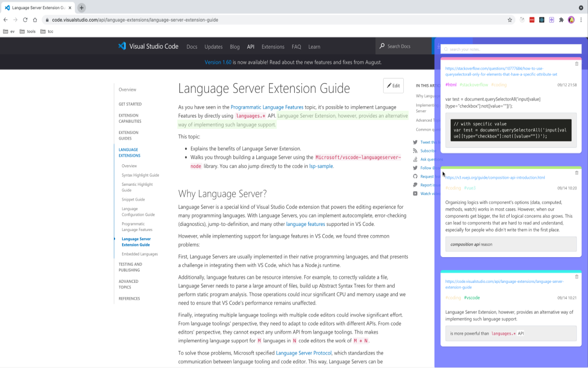The image size is (588, 368).
Task: Open the tools bookmarks folder
Action: (x=28, y=31)
